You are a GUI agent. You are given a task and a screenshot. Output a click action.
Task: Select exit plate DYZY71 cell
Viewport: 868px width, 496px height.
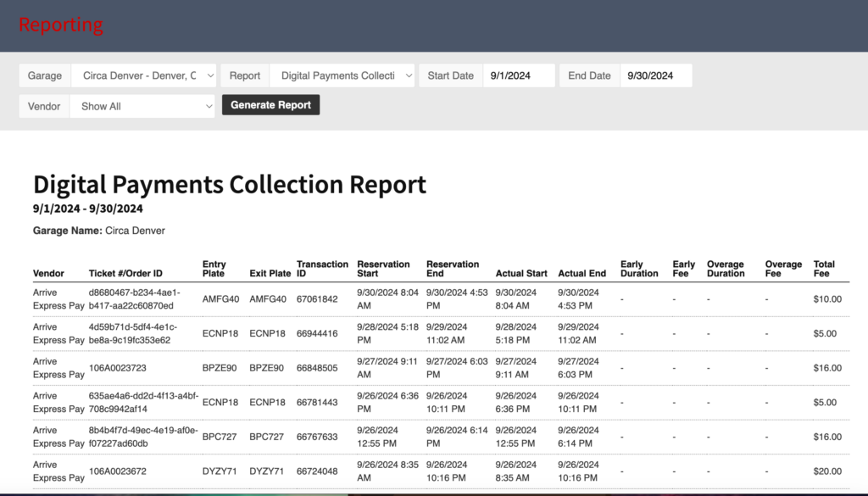tap(269, 471)
